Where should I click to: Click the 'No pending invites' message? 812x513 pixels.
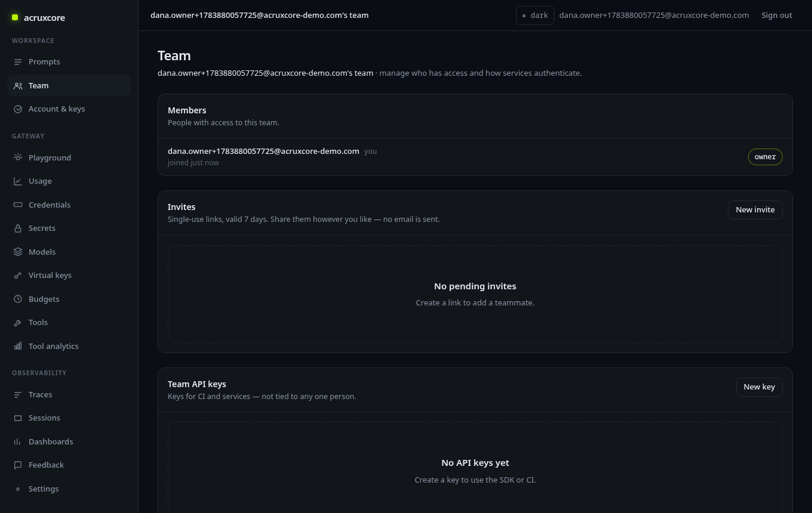pyautogui.click(x=475, y=286)
